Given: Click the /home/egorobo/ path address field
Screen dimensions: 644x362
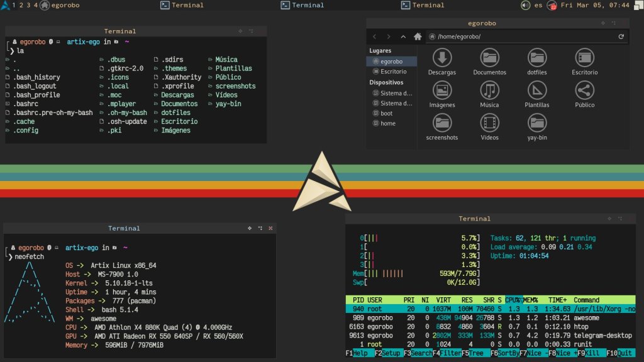Looking at the screenshot, I should click(522, 37).
